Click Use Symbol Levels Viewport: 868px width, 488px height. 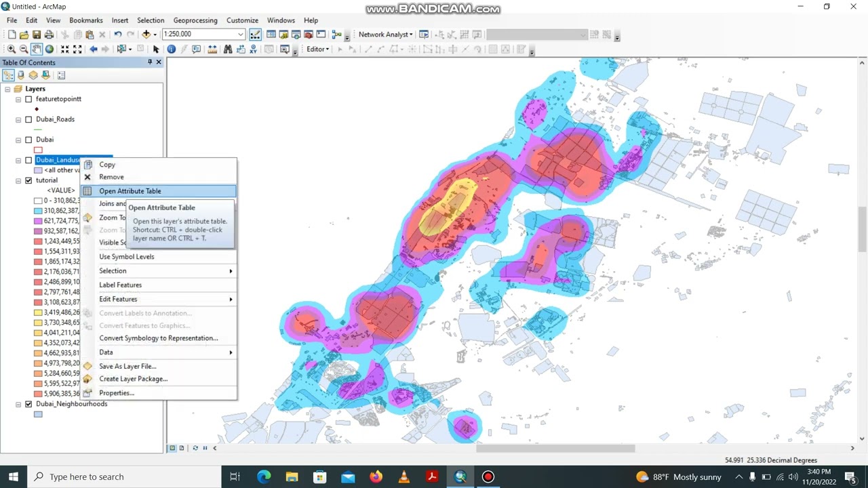[x=159, y=257]
